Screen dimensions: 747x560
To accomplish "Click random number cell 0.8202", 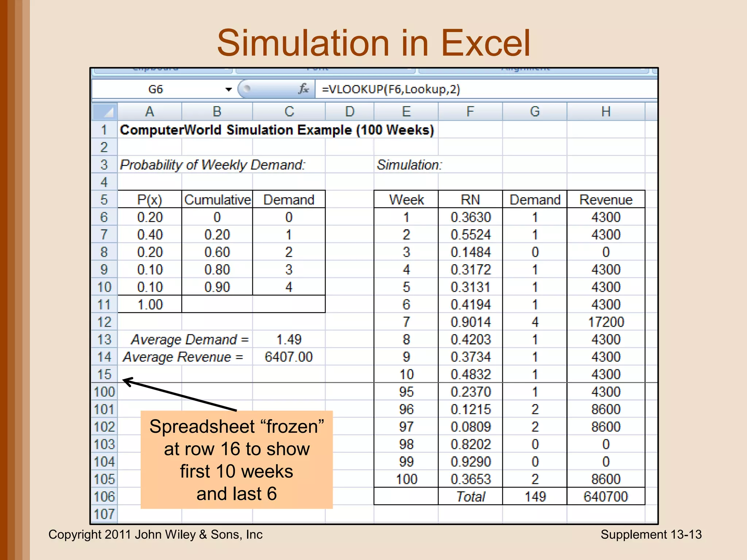I will point(471,444).
